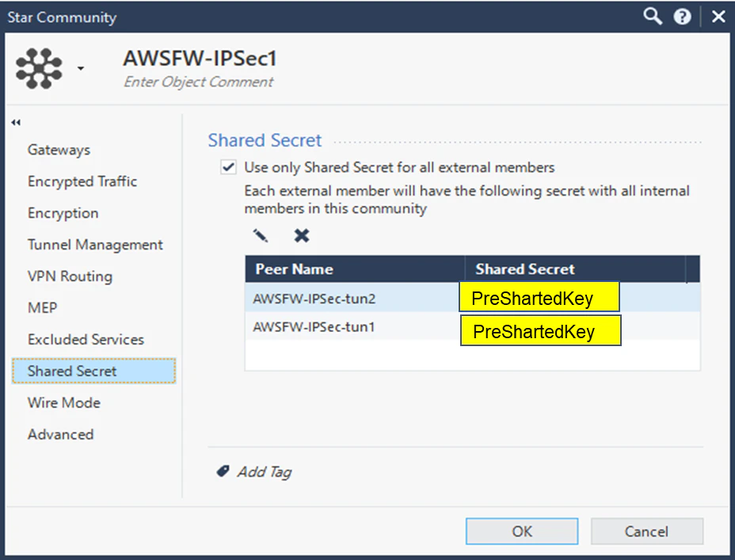Click the search magnifier icon
Image resolution: width=735 pixels, height=560 pixels.
(x=653, y=16)
